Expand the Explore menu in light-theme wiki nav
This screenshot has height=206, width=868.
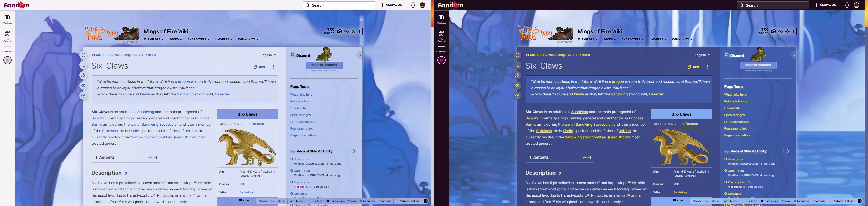pos(154,39)
